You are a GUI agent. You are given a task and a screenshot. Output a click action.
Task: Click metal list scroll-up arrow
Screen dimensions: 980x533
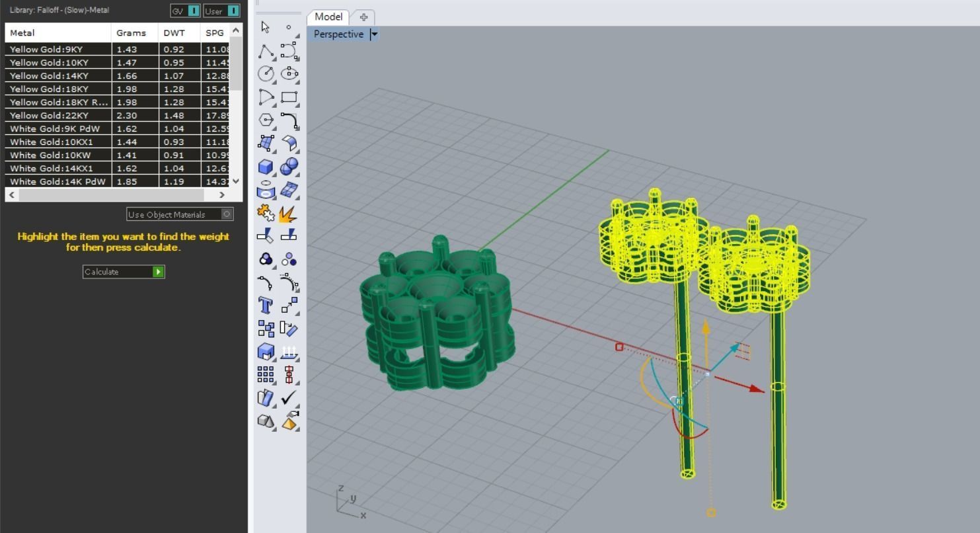pos(237,30)
